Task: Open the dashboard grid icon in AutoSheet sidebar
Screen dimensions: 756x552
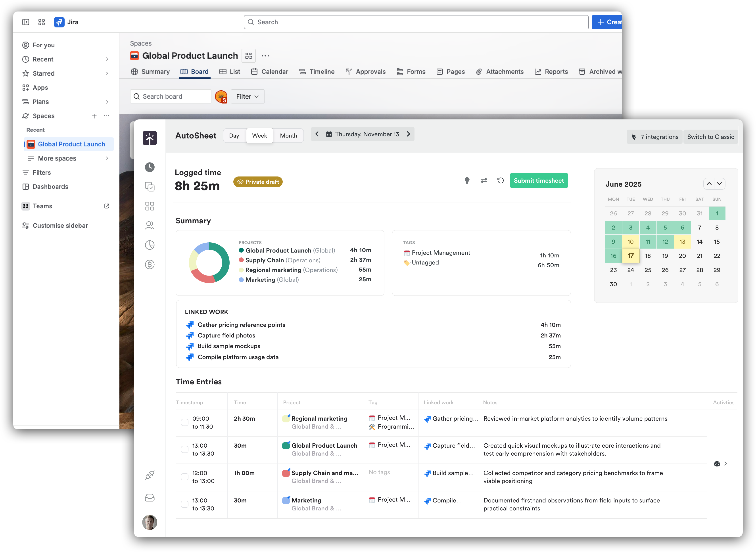Action: tap(150, 206)
